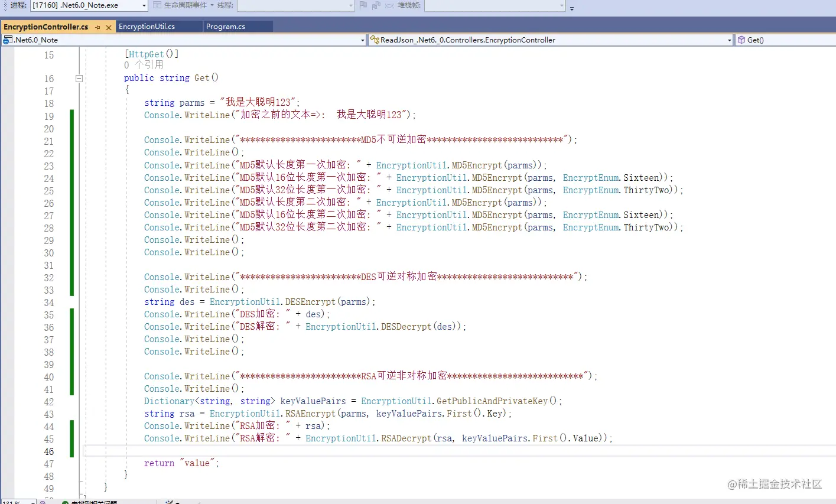The image size is (836, 504).
Task: Click line number 46 in the gutter
Action: (x=48, y=451)
